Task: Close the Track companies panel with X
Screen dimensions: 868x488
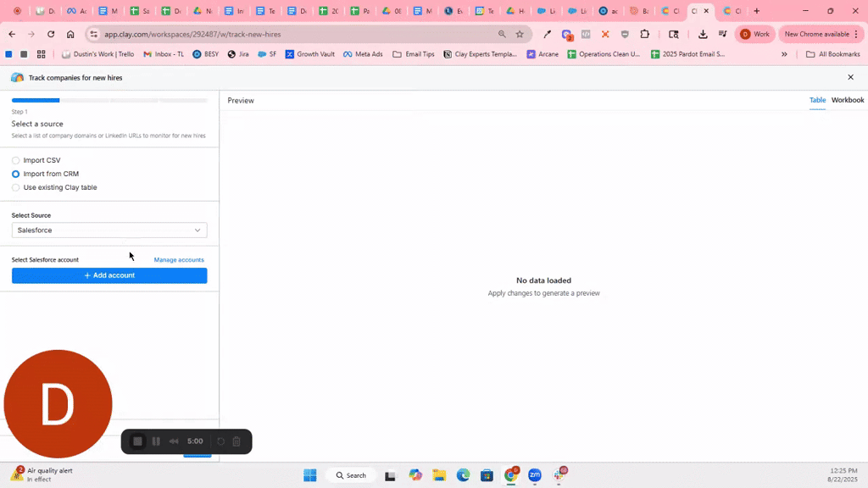Action: tap(850, 77)
